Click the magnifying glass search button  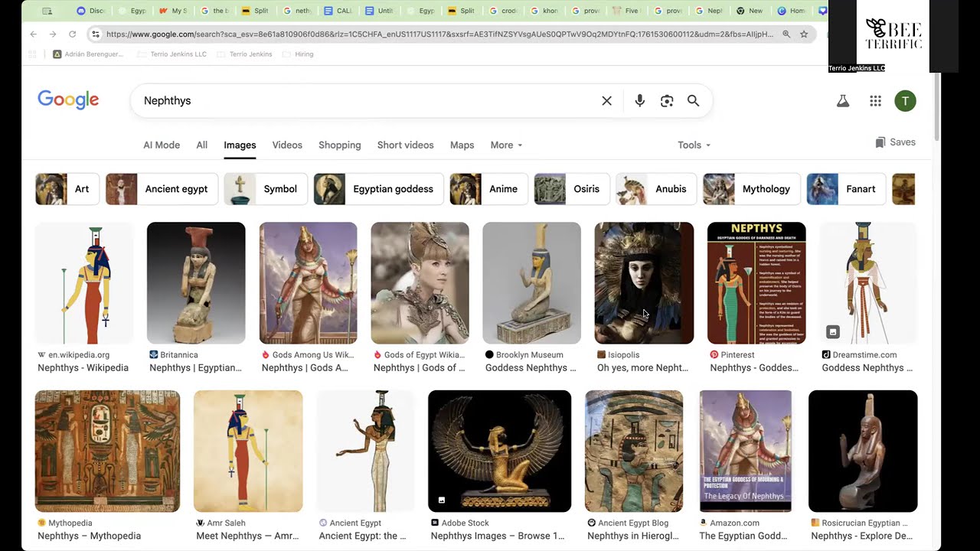(x=693, y=101)
